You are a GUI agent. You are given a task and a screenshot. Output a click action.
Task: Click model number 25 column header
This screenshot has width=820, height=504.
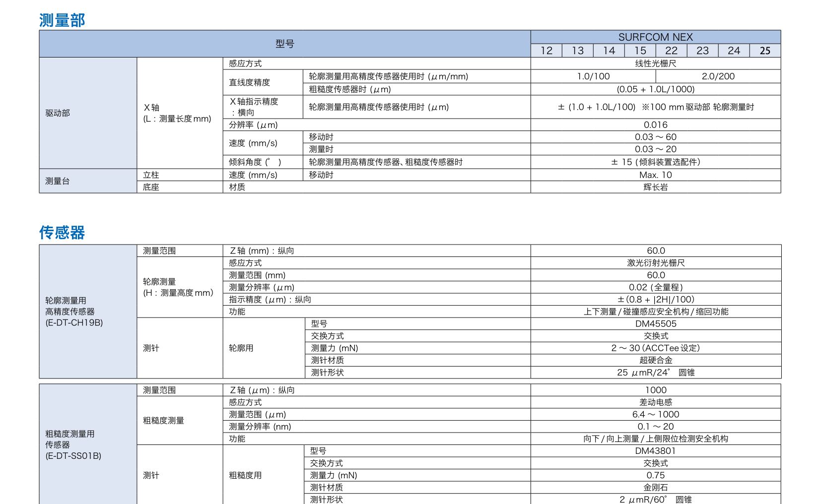click(765, 51)
